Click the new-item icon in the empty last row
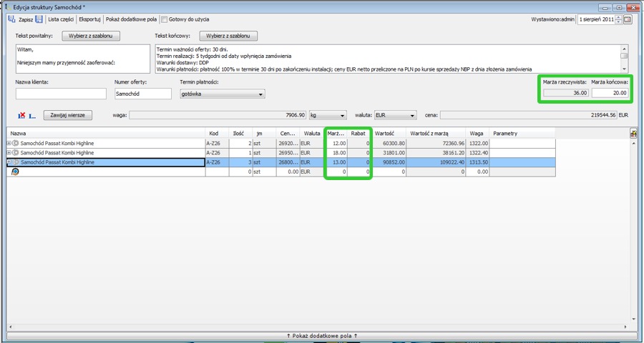 click(14, 172)
